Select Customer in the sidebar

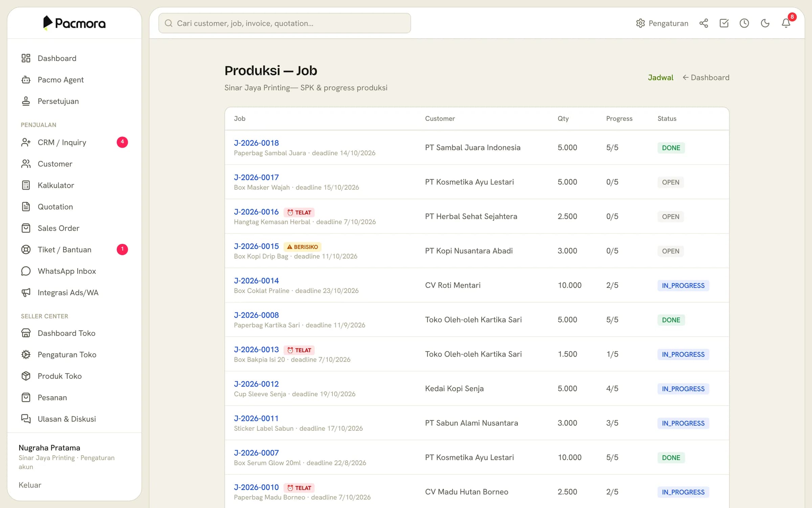point(74,164)
